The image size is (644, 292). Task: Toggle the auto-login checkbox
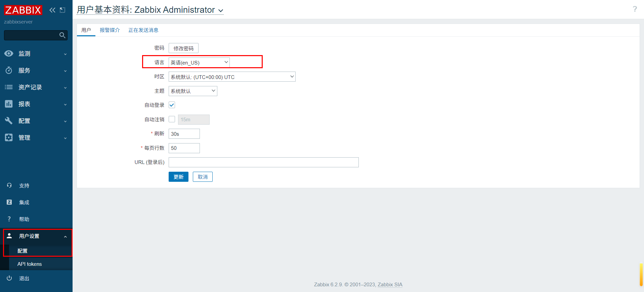(172, 105)
